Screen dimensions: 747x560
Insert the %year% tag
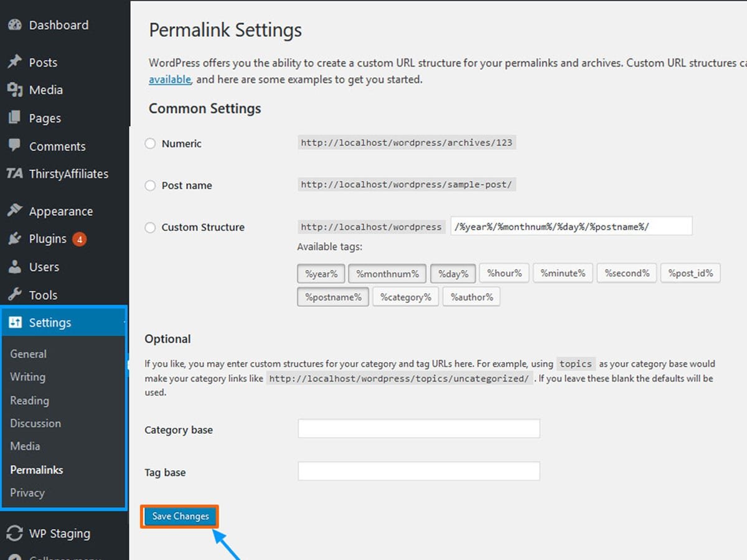[x=321, y=274]
